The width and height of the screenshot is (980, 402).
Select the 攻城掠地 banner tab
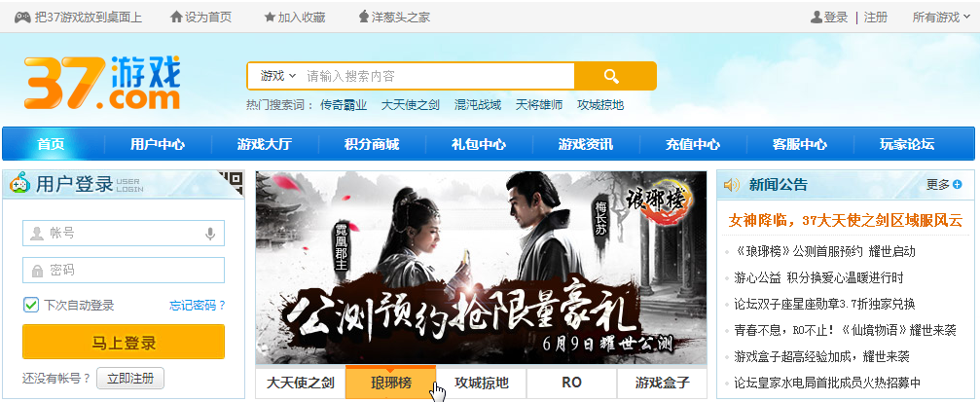pyautogui.click(x=482, y=383)
